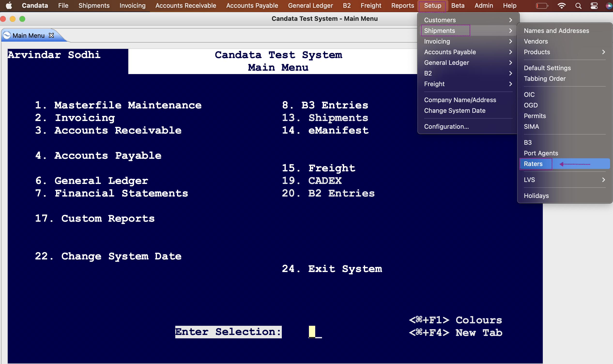Check the battery status icon
The width and height of the screenshot is (613, 364).
pos(542,6)
